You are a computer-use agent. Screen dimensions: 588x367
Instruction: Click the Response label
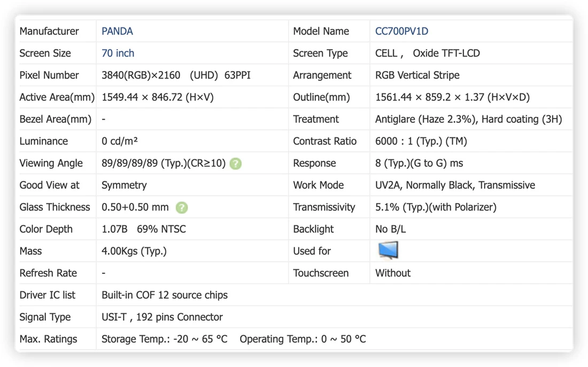[314, 163]
